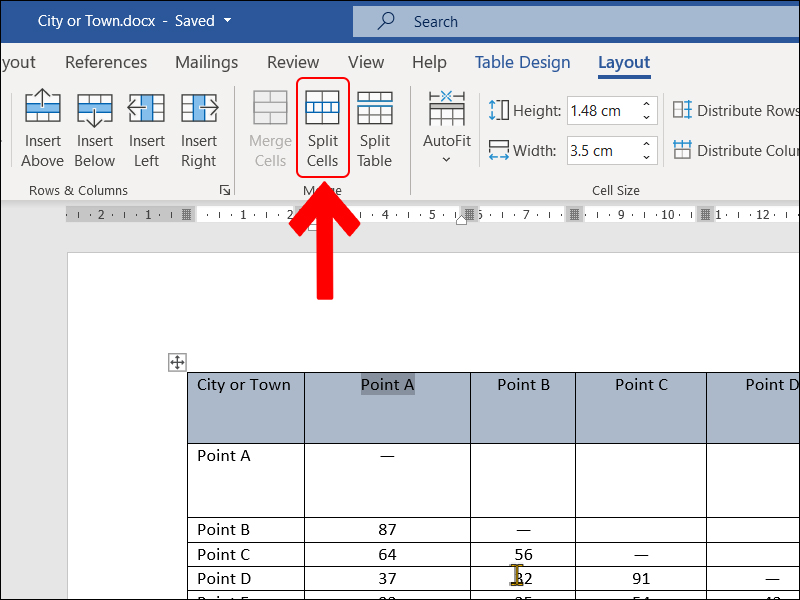Viewport: 800px width, 600px height.
Task: Click the Width input field
Action: point(600,151)
